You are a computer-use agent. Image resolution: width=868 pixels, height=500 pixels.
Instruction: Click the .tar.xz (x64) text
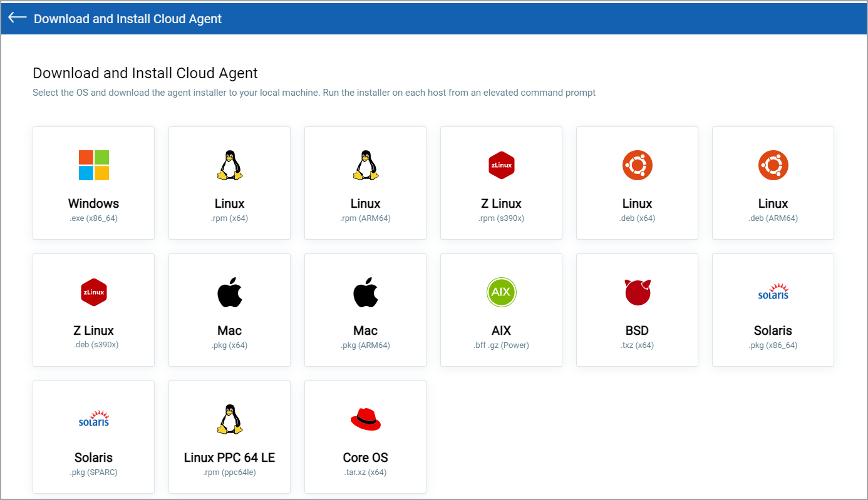tap(366, 472)
